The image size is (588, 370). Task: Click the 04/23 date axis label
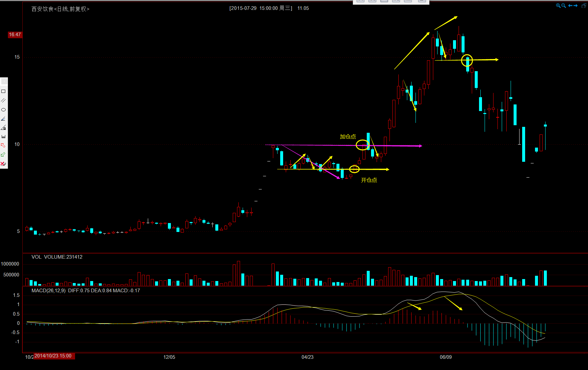pos(307,357)
